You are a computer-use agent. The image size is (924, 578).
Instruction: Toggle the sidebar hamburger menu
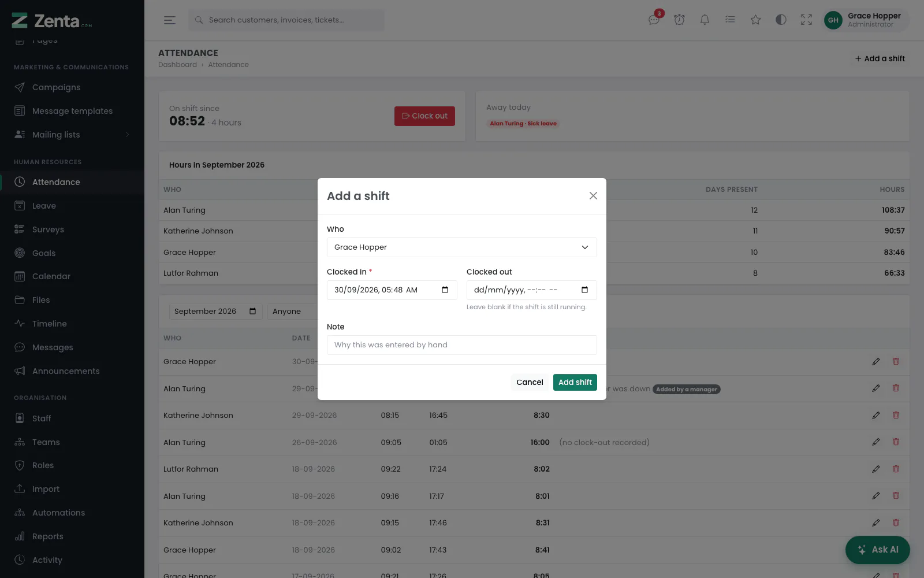170,20
